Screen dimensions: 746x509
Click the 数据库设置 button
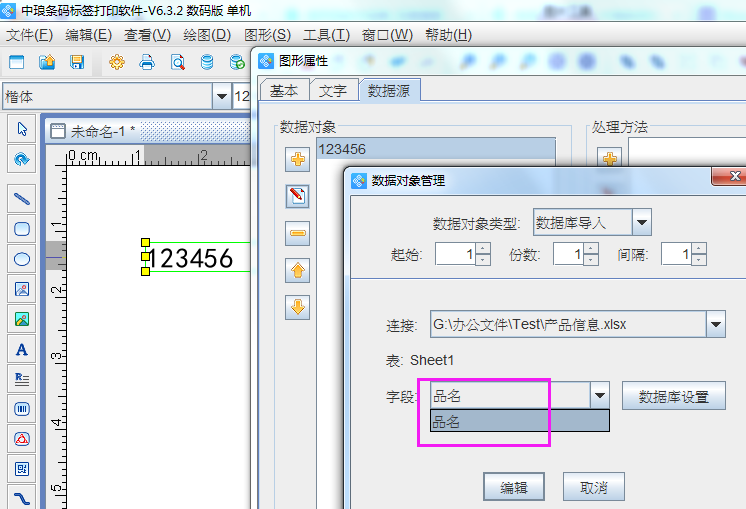coord(673,396)
